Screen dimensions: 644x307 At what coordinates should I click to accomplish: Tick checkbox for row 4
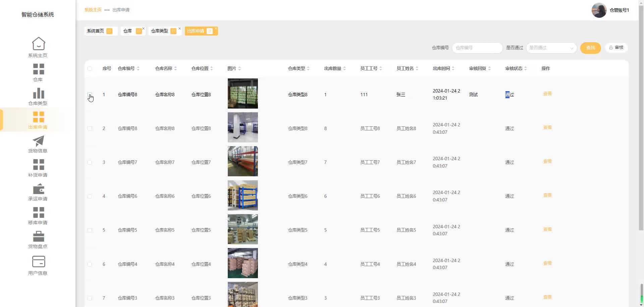tap(90, 196)
